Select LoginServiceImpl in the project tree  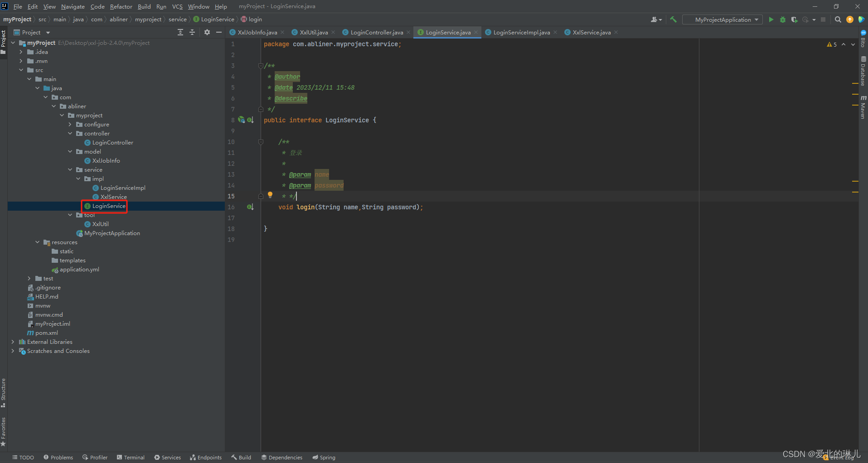(x=123, y=188)
